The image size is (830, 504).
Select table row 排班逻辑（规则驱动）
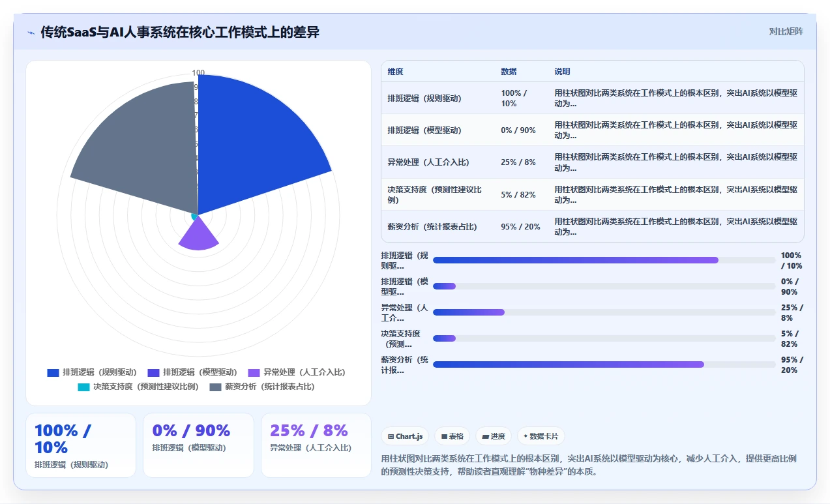(592, 98)
